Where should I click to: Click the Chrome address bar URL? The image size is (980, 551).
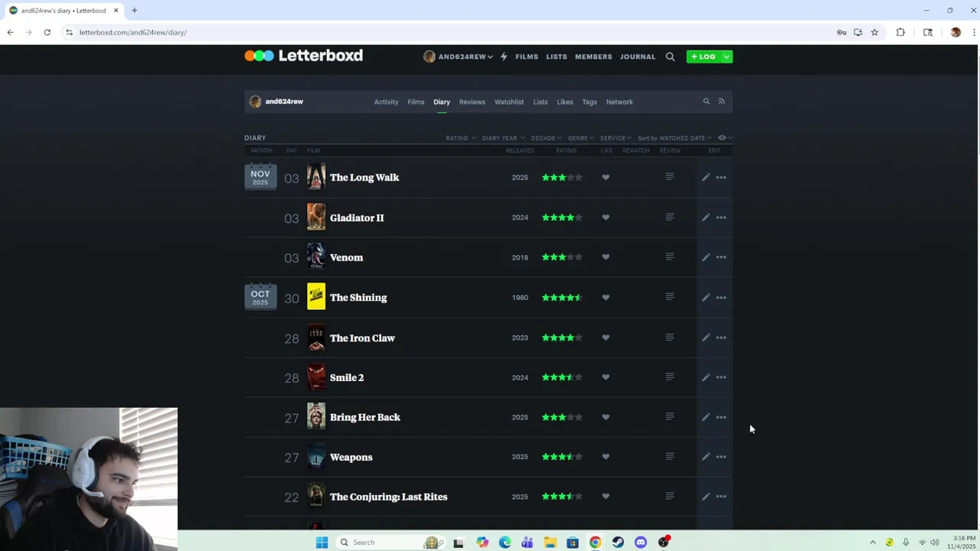point(133,32)
